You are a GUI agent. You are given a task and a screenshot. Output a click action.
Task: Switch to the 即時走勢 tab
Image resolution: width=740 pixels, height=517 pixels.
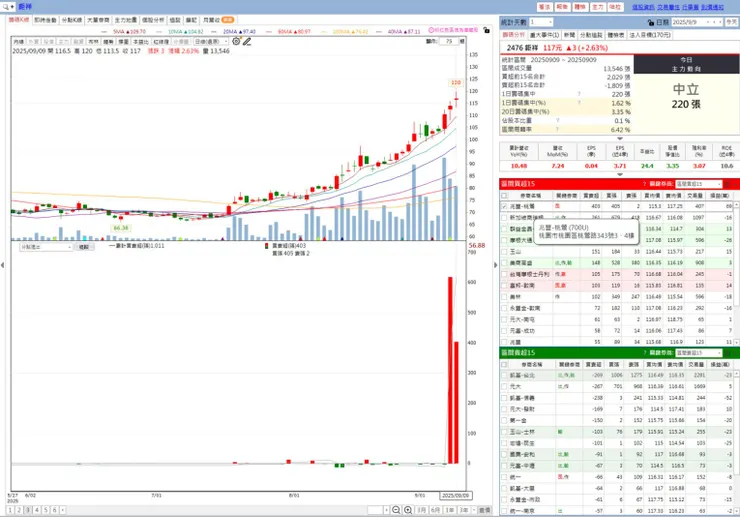click(x=45, y=20)
